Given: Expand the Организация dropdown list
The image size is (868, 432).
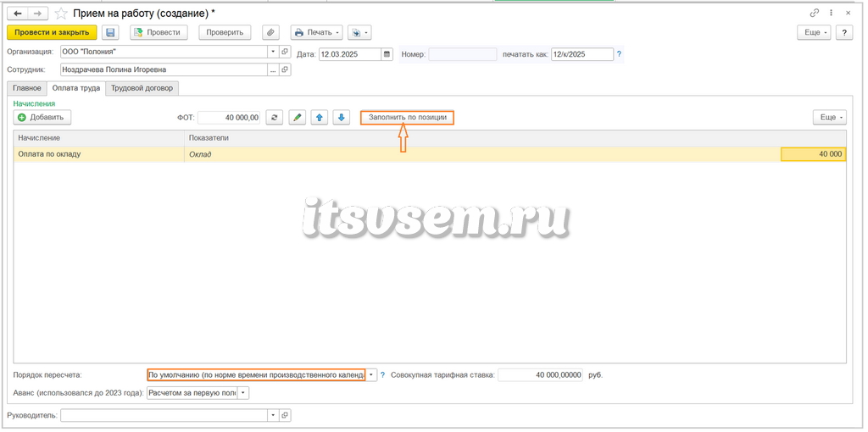Looking at the screenshot, I should 274,52.
